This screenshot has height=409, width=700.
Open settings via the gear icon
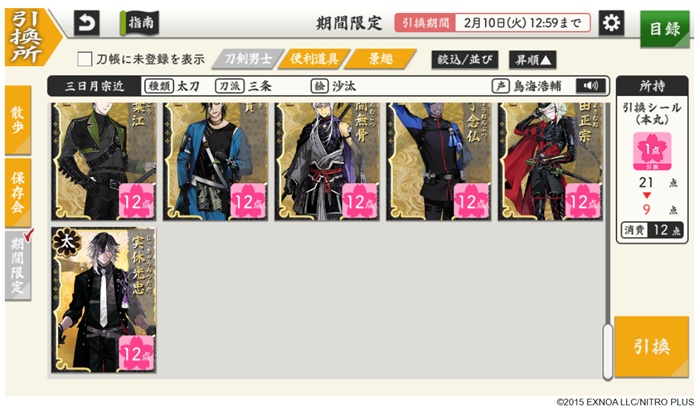point(611,23)
